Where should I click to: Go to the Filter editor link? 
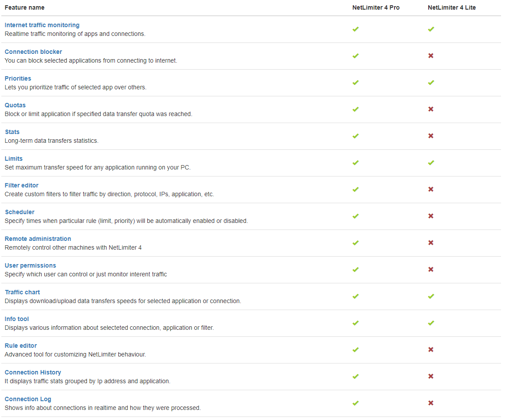click(22, 185)
